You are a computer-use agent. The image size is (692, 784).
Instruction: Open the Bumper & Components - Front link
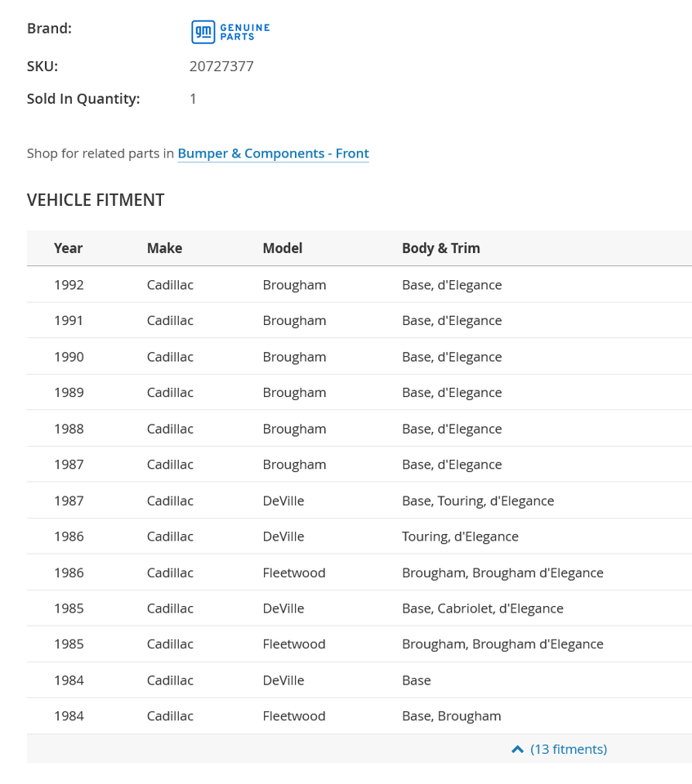pos(273,154)
